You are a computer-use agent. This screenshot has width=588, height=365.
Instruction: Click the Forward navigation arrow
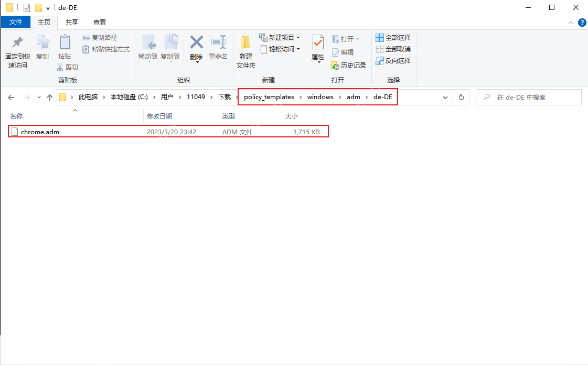[x=26, y=98]
